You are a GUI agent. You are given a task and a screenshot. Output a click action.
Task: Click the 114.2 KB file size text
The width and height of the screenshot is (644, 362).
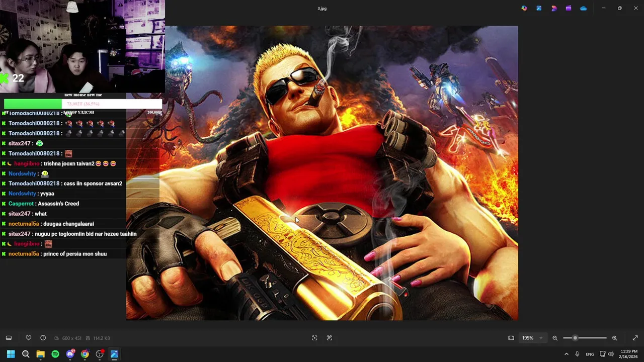click(101, 338)
